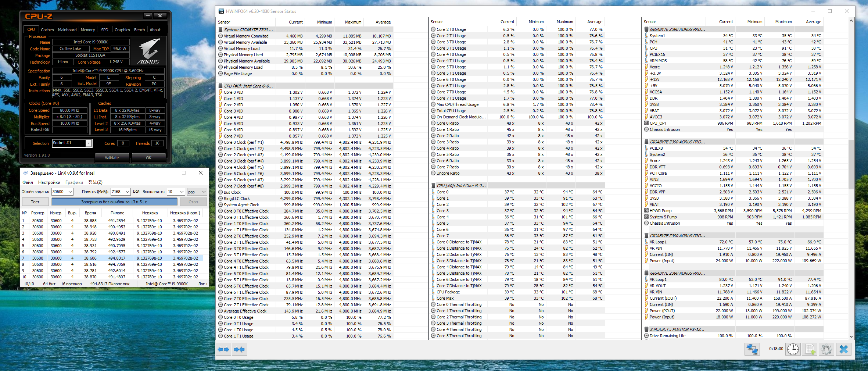This screenshot has width=868, height=371.
Task: Open the Файл menu in LinX
Action: (x=28, y=182)
